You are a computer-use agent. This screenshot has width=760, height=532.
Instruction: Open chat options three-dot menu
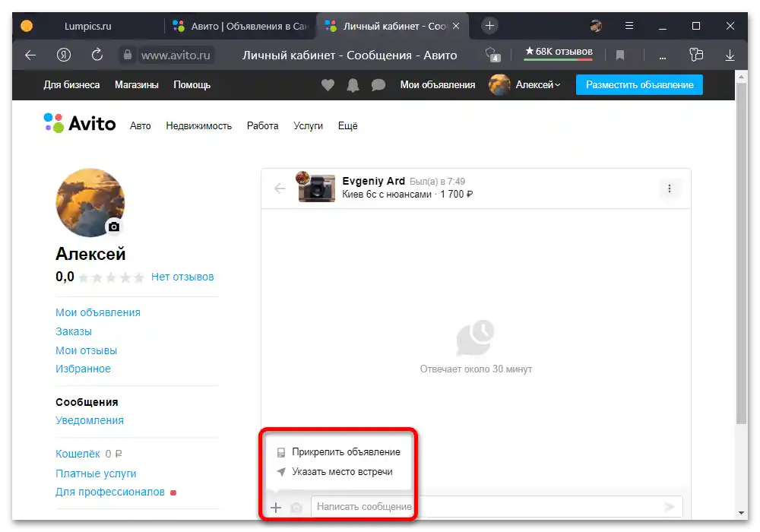coord(670,188)
